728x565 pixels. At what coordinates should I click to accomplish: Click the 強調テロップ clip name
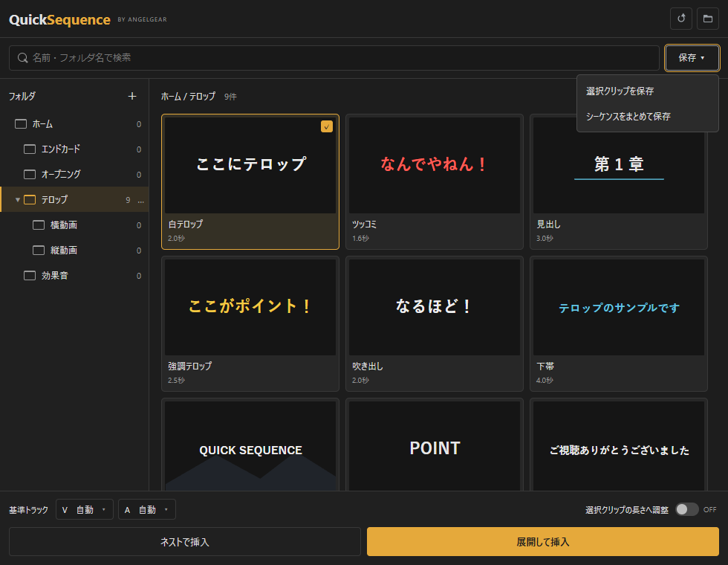point(189,366)
